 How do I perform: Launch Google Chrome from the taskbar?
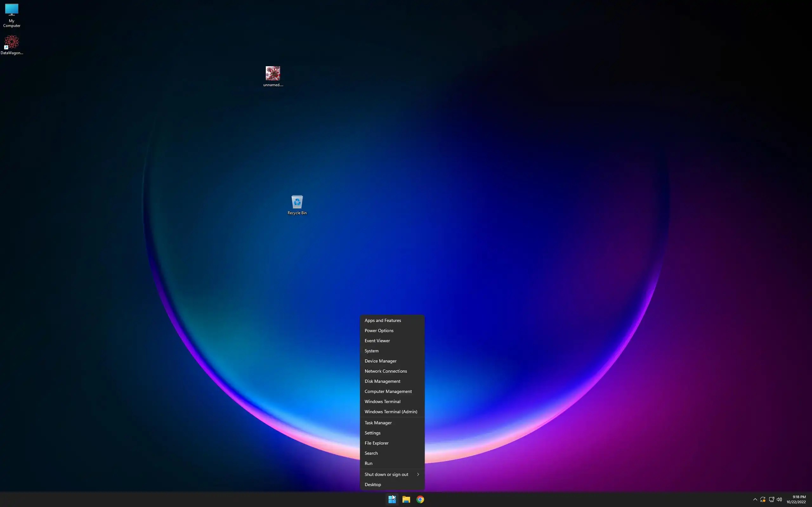point(420,499)
